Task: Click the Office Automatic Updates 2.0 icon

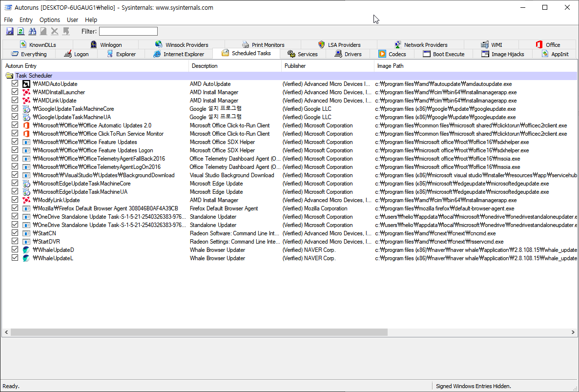Action: pyautogui.click(x=26, y=125)
